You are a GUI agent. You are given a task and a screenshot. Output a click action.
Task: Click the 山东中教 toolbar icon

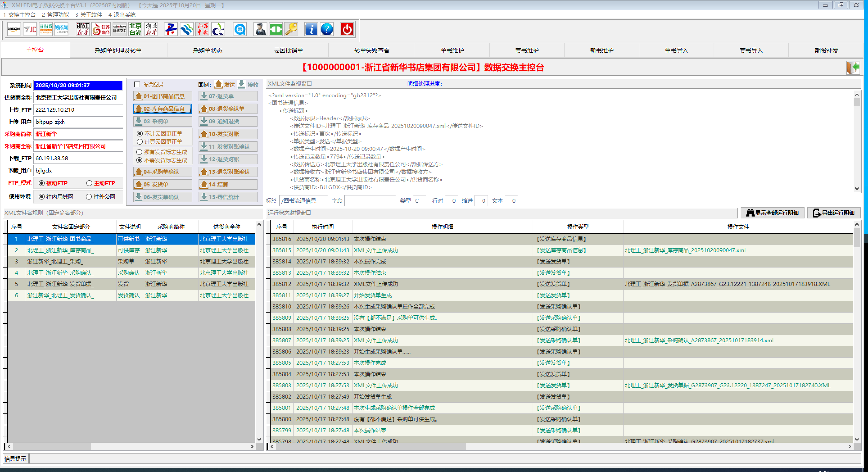click(x=203, y=29)
